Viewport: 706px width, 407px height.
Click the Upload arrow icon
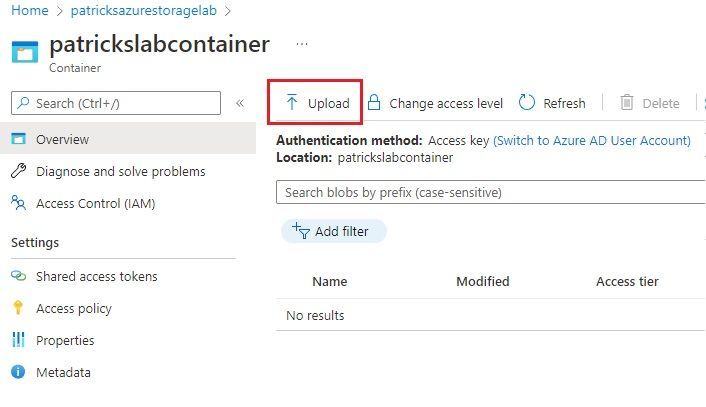pyautogui.click(x=292, y=102)
